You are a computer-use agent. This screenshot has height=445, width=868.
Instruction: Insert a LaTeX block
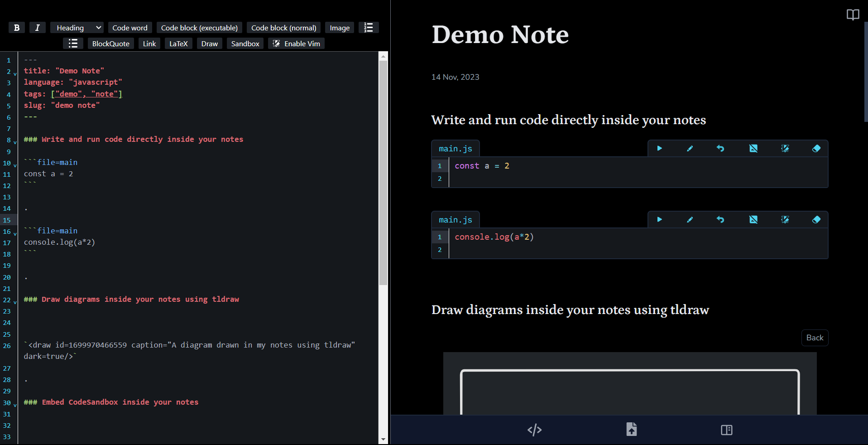(178, 44)
